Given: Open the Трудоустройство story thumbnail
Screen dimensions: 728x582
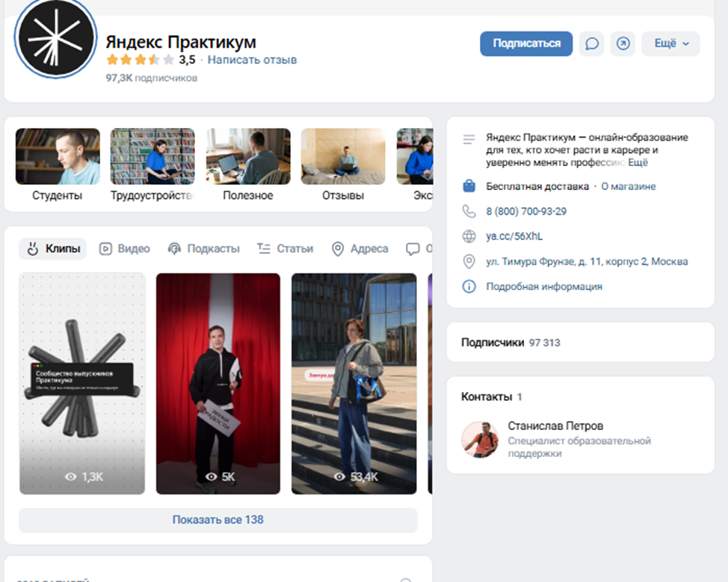Looking at the screenshot, I should [152, 156].
